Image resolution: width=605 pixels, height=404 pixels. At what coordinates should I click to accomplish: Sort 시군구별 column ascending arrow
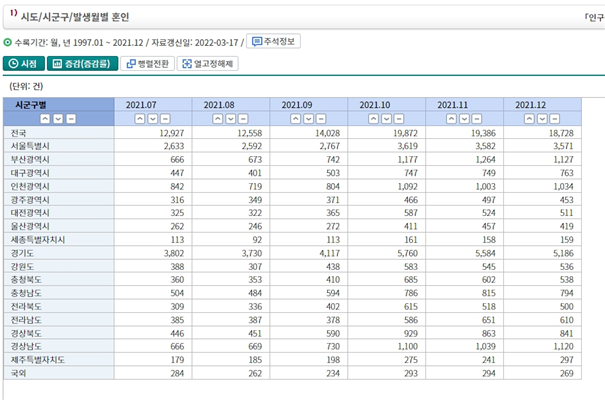[x=45, y=119]
